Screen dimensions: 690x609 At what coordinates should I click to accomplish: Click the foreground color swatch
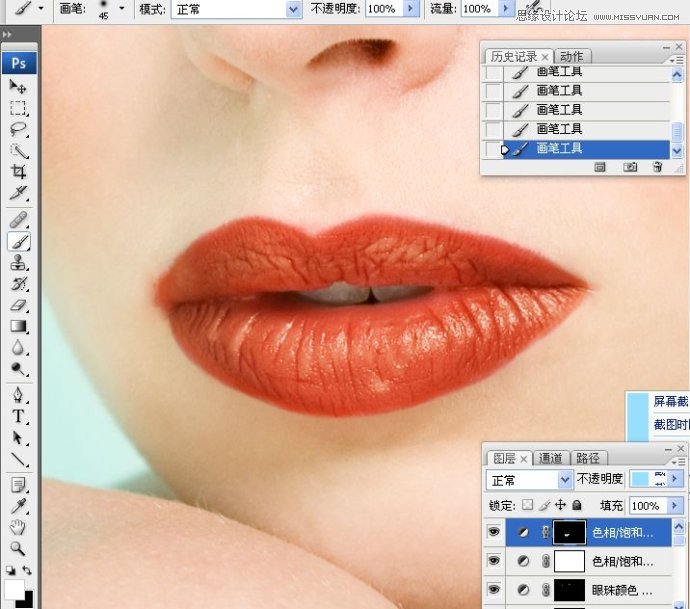tap(14, 589)
